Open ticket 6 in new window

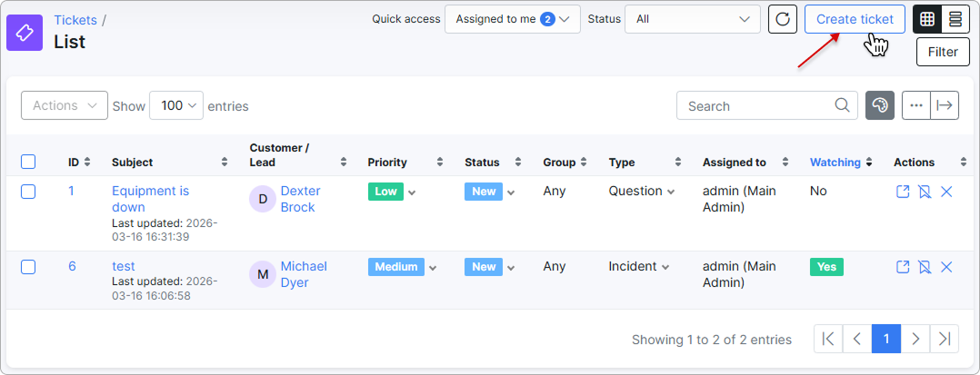pyautogui.click(x=903, y=267)
